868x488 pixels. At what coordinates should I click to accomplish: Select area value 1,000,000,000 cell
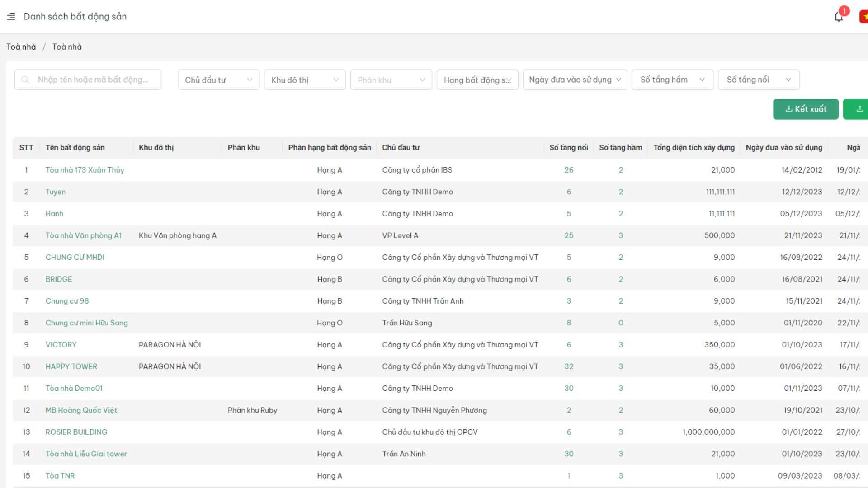708,432
